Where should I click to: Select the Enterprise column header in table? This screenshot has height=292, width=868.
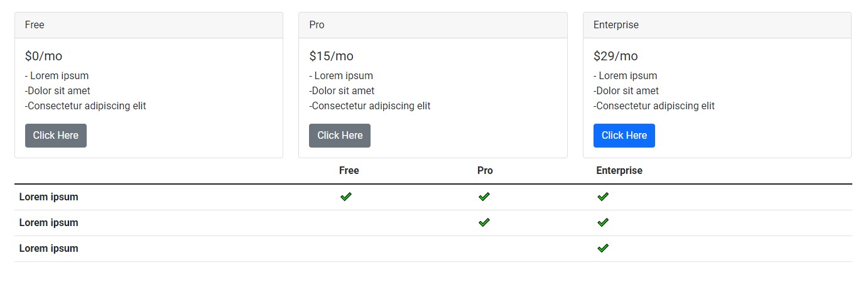[619, 170]
